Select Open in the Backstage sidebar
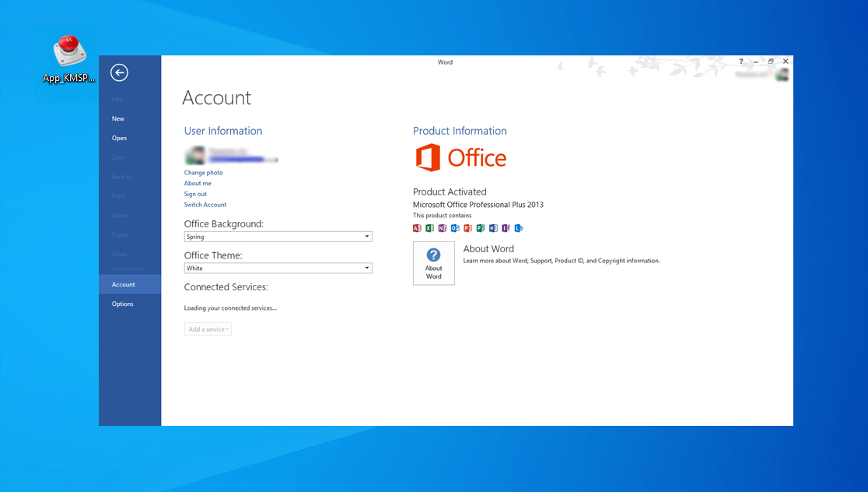The image size is (868, 492). click(x=119, y=138)
